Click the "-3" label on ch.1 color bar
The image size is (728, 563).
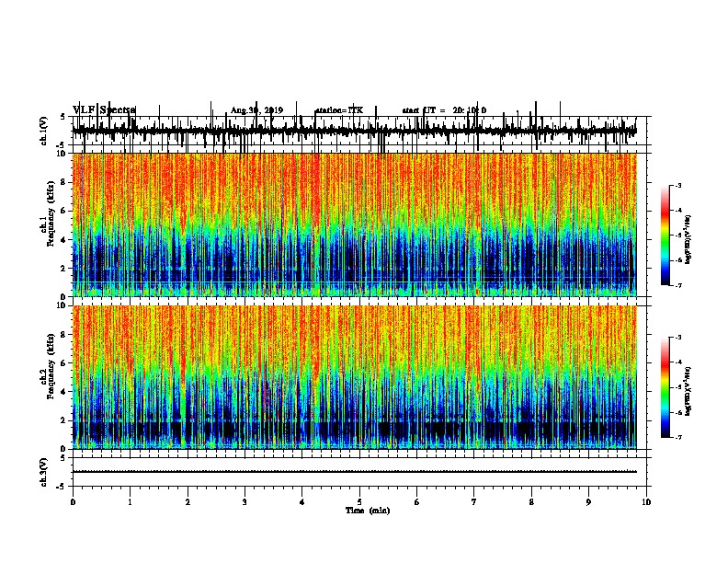677,186
